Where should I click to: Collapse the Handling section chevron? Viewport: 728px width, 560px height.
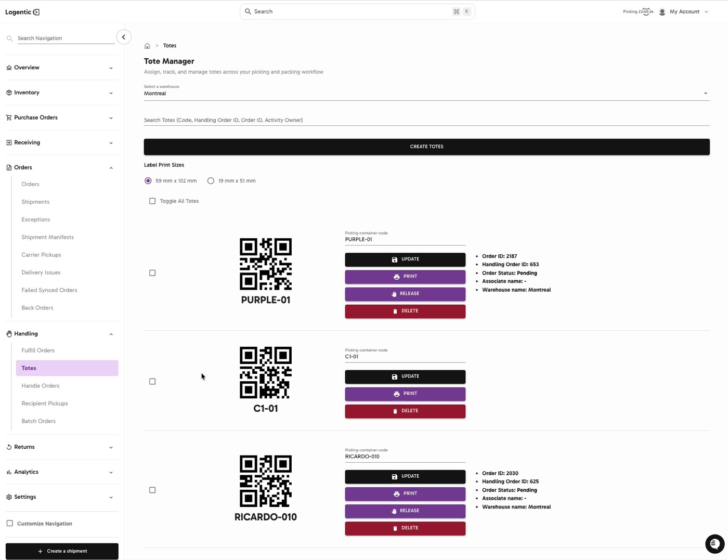(111, 334)
